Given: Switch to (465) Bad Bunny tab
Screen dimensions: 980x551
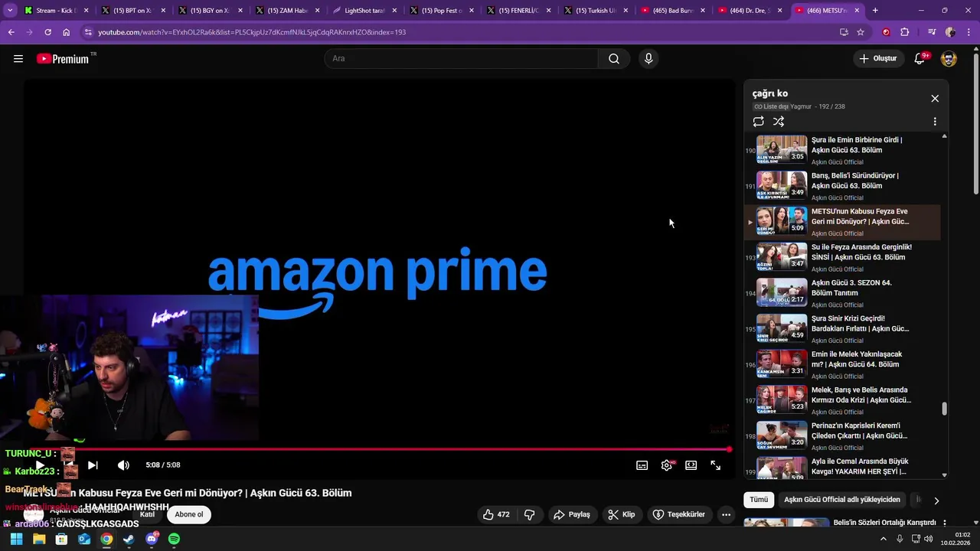Looking at the screenshot, I should click(671, 11).
